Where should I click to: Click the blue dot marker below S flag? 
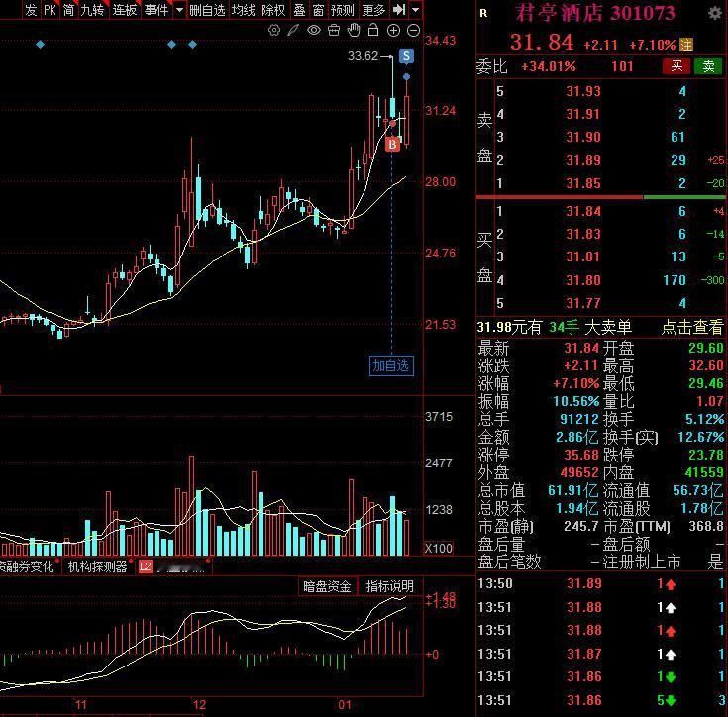(406, 76)
